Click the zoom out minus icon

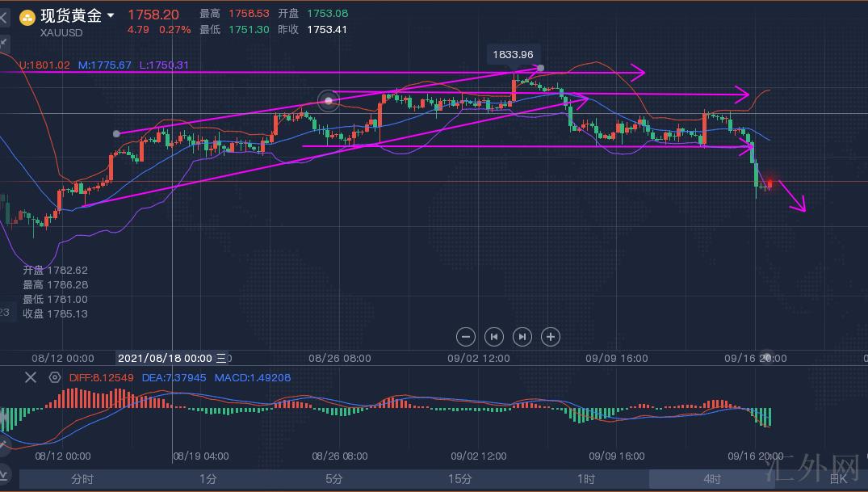click(x=465, y=336)
